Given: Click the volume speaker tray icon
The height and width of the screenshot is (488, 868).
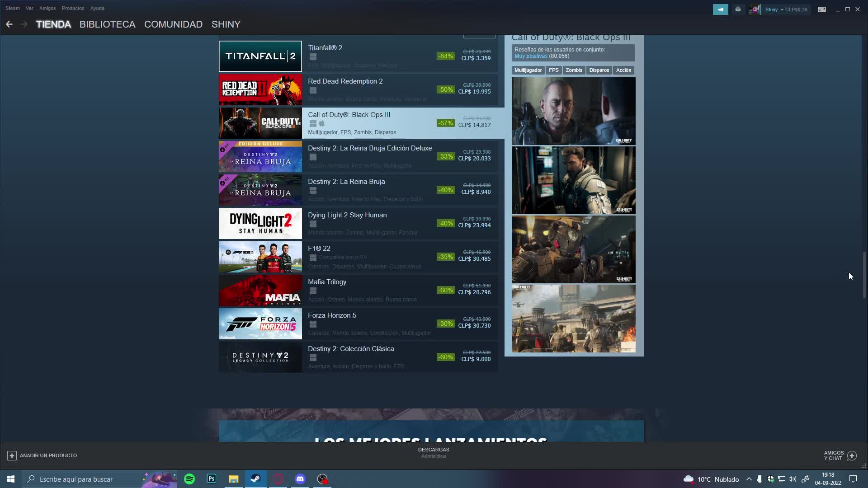Looking at the screenshot, I should 793,479.
